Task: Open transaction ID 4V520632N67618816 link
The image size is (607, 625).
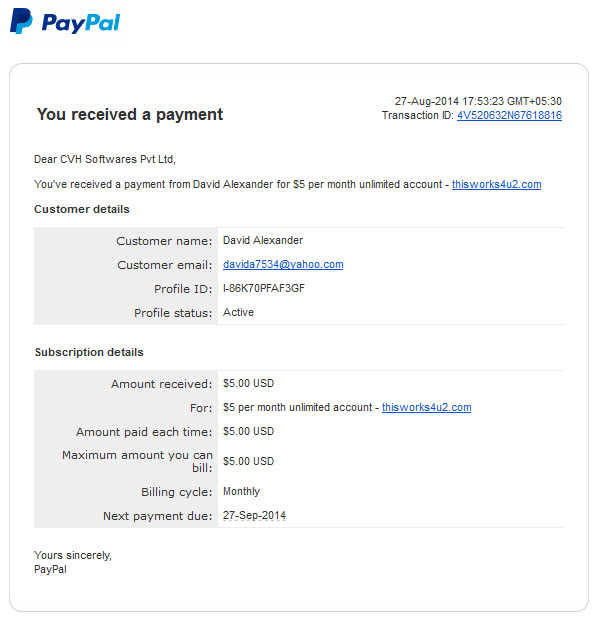Action: click(x=509, y=116)
